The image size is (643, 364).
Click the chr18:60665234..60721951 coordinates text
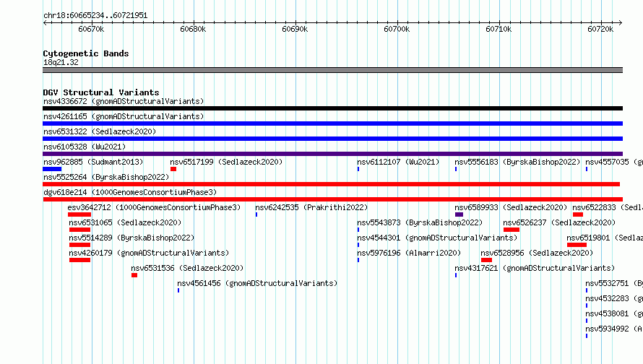(95, 15)
